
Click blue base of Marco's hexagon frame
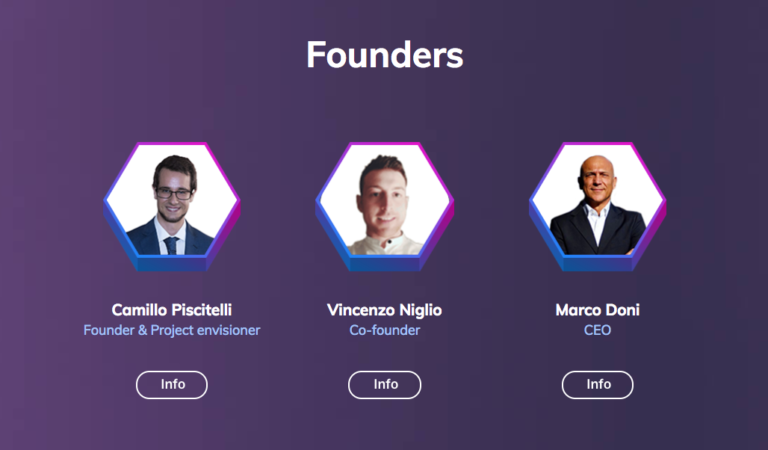[x=598, y=264]
